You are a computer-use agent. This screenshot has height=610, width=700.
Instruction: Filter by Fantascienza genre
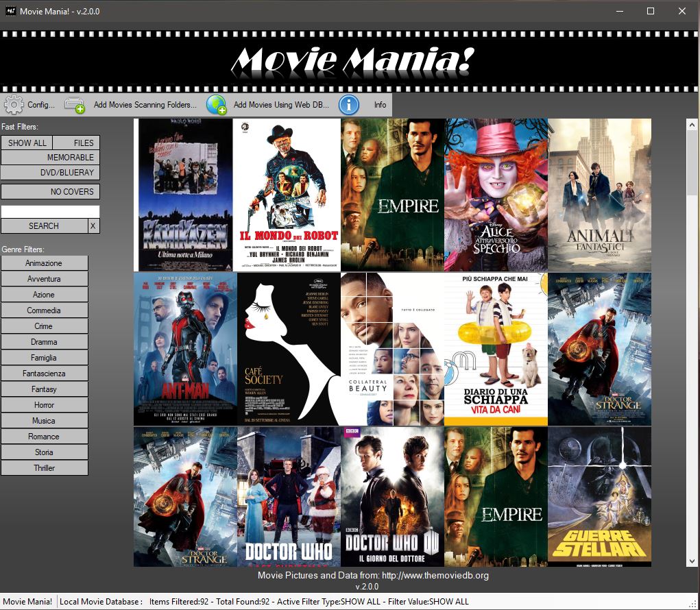[x=44, y=374]
